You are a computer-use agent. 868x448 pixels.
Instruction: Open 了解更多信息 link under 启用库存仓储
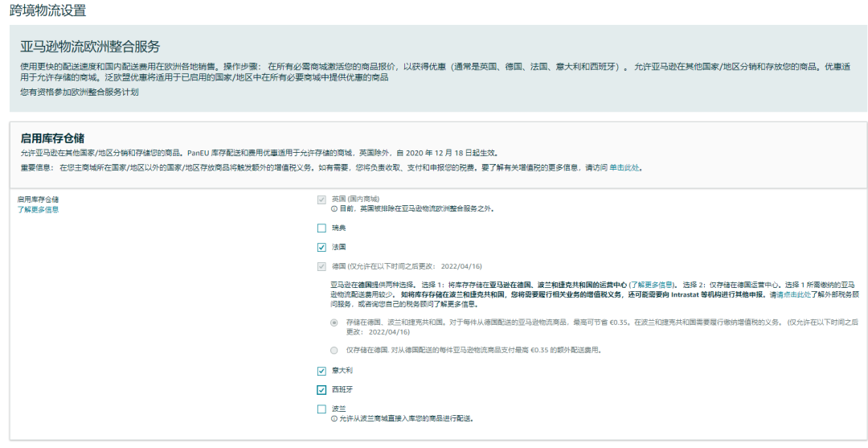[39, 209]
